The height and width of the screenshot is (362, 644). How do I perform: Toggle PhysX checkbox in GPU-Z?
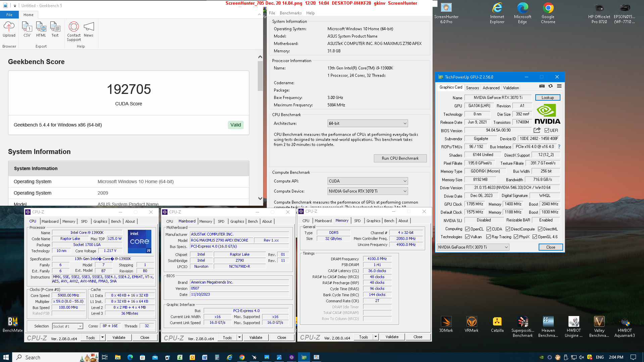516,237
